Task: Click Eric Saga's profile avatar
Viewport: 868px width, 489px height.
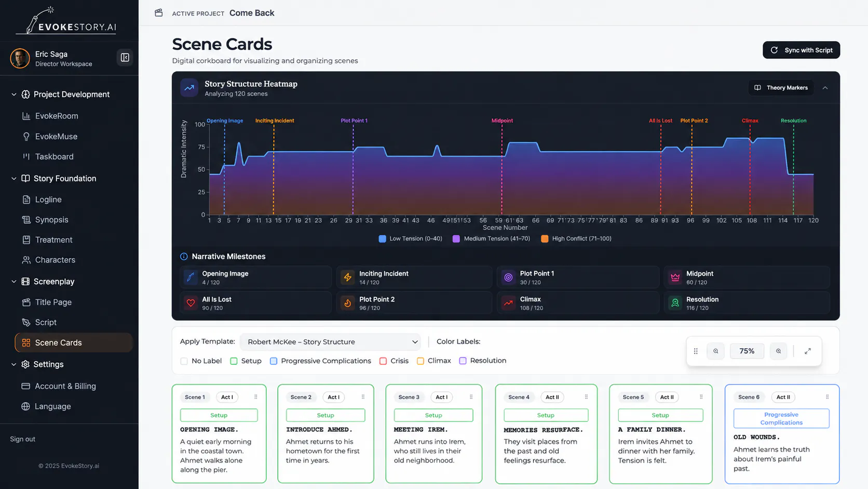Action: [20, 58]
